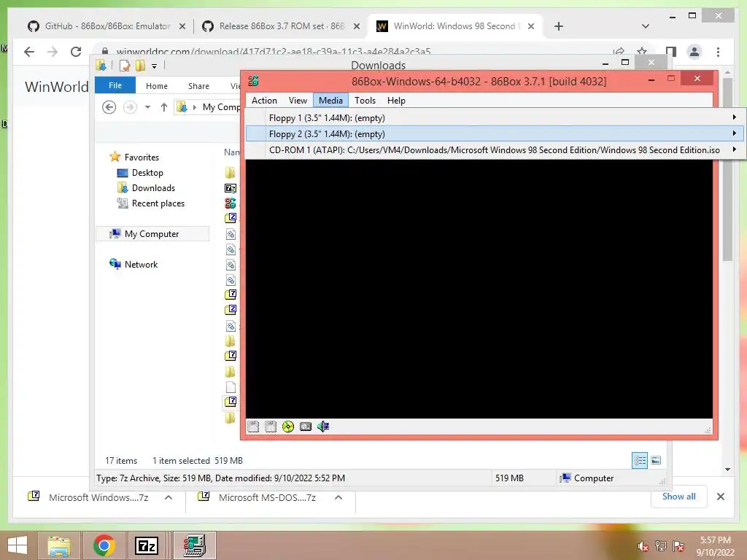Click the WinWorld Windows 98 Second Edition browser tab
The height and width of the screenshot is (560, 747).
pyautogui.click(x=454, y=26)
